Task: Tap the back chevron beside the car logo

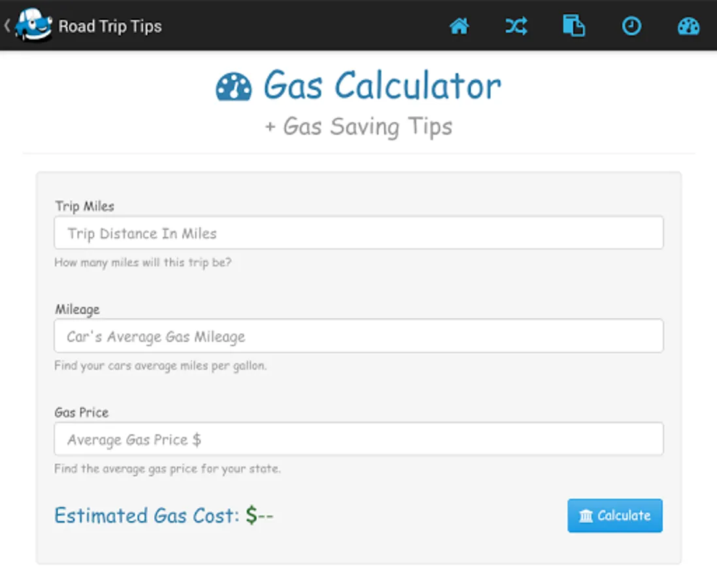Action: [7, 26]
